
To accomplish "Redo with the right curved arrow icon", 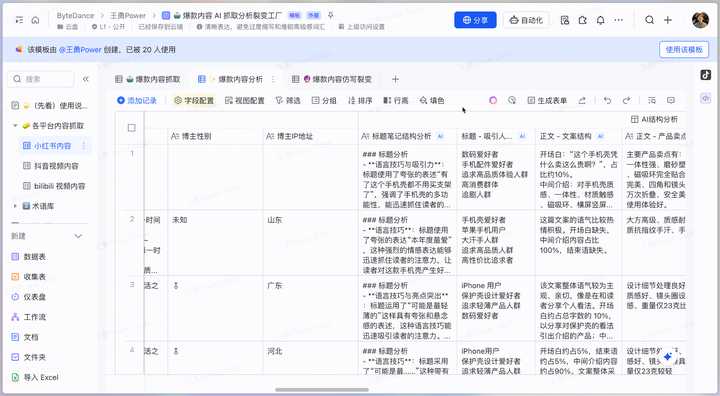I will [x=627, y=100].
